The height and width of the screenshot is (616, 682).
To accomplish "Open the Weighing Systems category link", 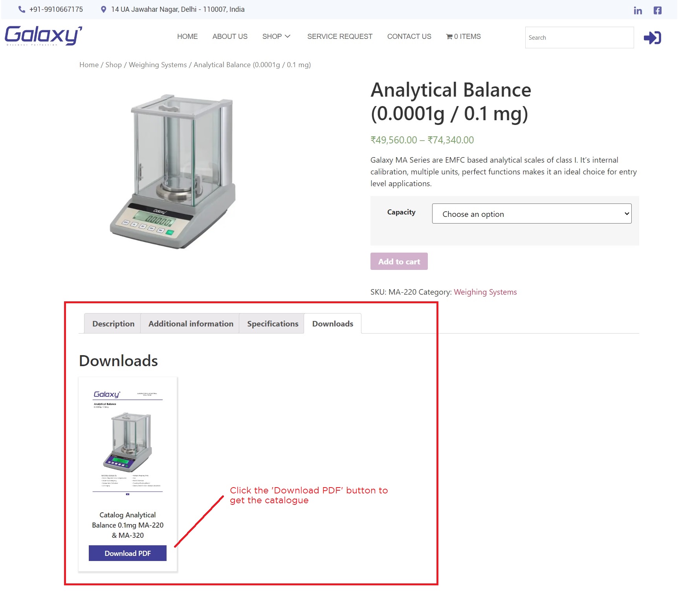I will [485, 292].
